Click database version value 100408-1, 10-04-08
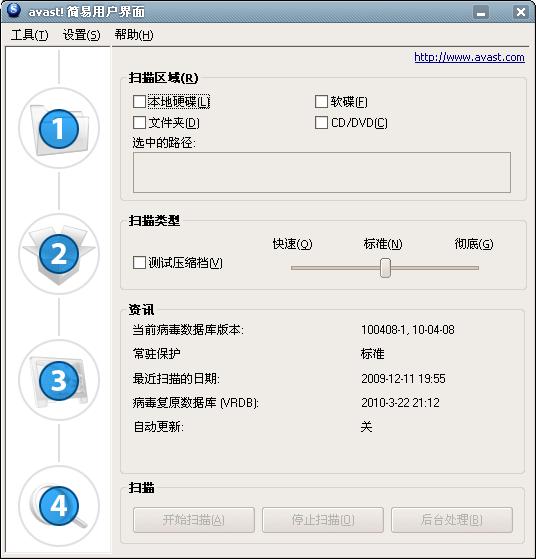This screenshot has width=536, height=559. tap(408, 330)
